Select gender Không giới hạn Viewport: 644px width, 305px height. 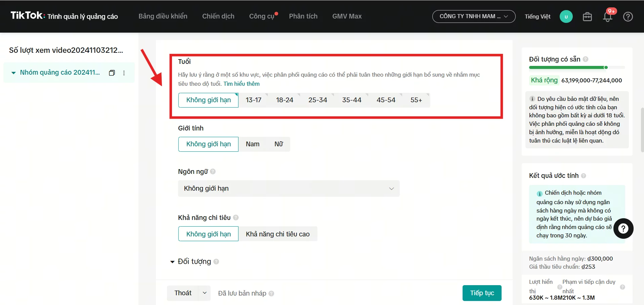(208, 144)
